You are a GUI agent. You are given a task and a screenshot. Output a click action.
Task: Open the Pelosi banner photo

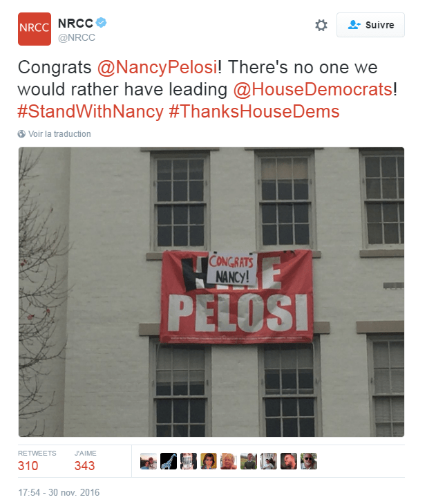point(211,292)
